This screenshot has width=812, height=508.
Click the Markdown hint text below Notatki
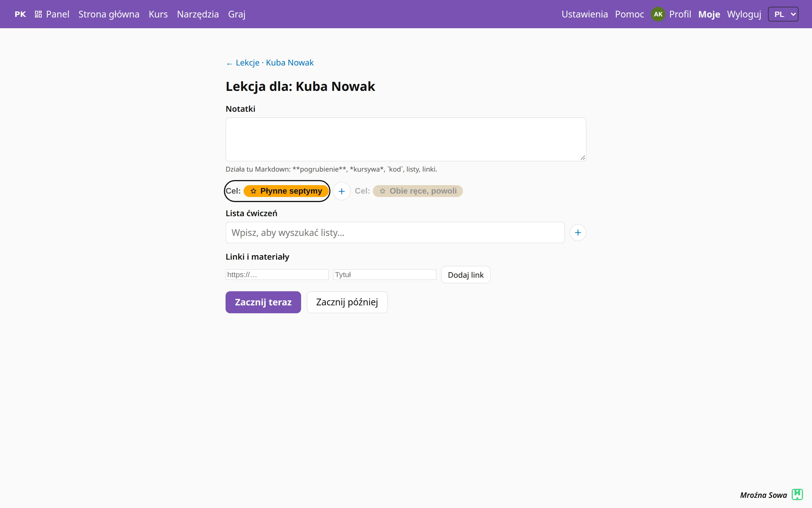(x=331, y=169)
